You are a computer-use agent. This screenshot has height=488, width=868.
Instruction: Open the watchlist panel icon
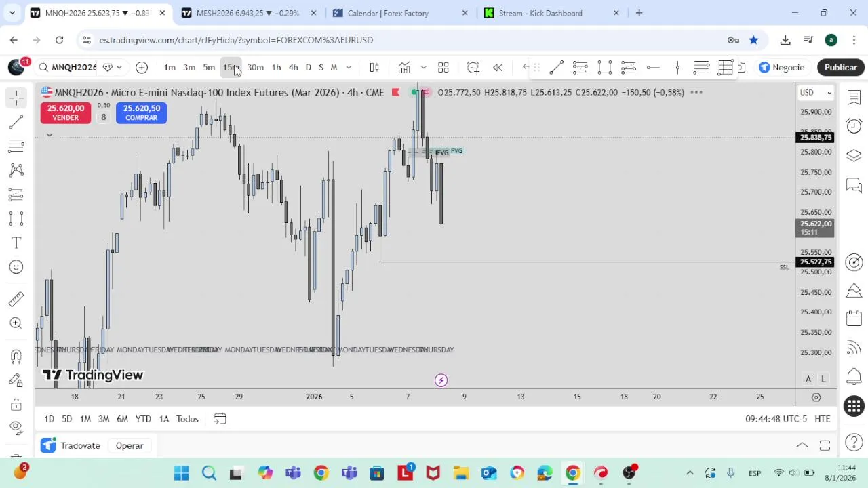tap(854, 98)
